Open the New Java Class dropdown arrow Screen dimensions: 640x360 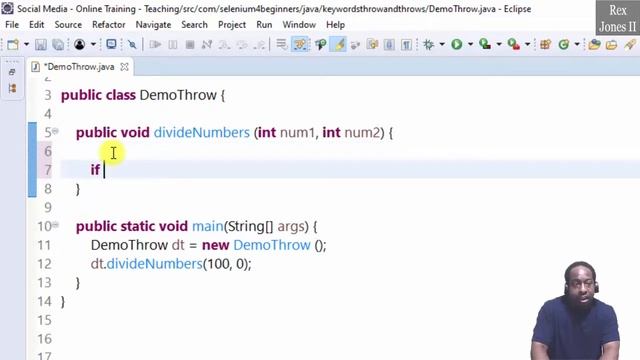click(577, 44)
